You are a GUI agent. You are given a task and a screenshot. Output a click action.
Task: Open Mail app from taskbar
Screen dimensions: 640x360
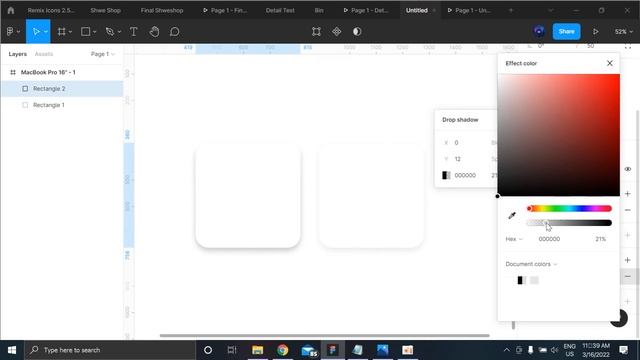[x=309, y=350]
